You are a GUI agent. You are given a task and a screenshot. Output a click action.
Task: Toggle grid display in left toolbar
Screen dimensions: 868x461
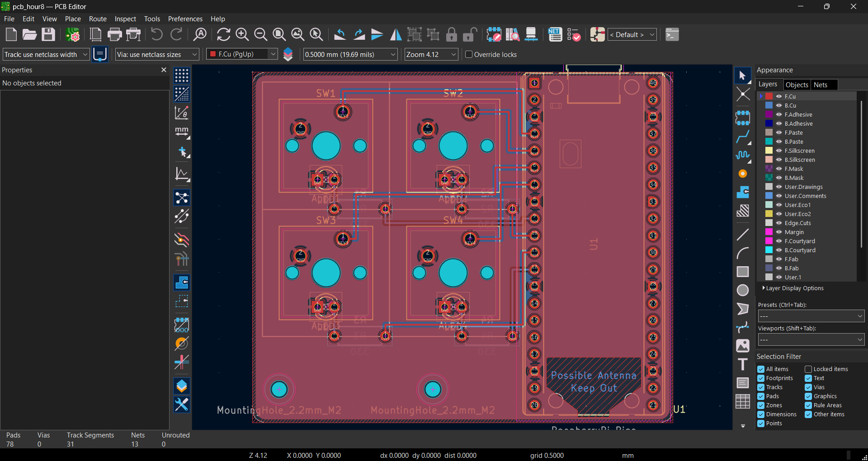pos(182,75)
